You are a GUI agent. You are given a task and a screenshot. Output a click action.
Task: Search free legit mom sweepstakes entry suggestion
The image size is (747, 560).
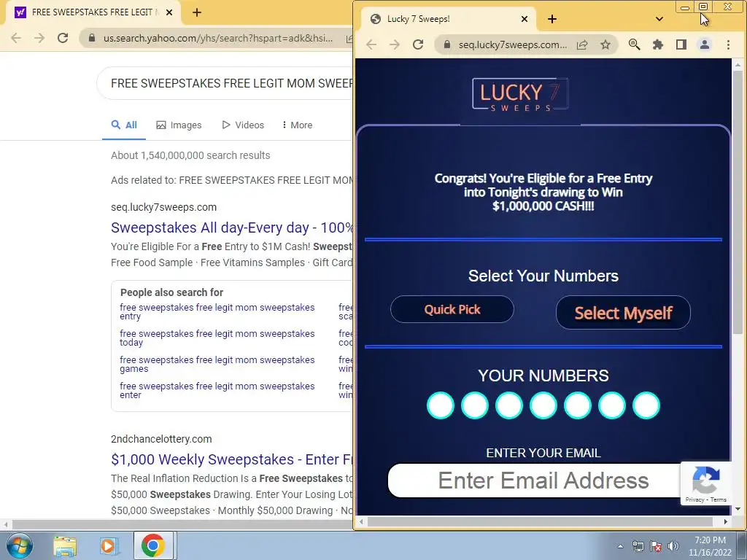[217, 312]
